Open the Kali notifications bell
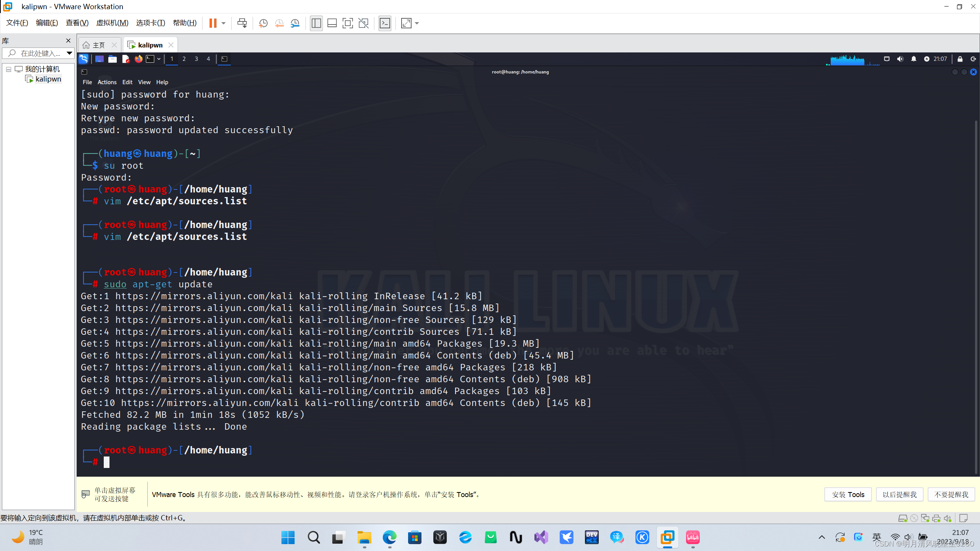This screenshot has height=551, width=980. [913, 59]
